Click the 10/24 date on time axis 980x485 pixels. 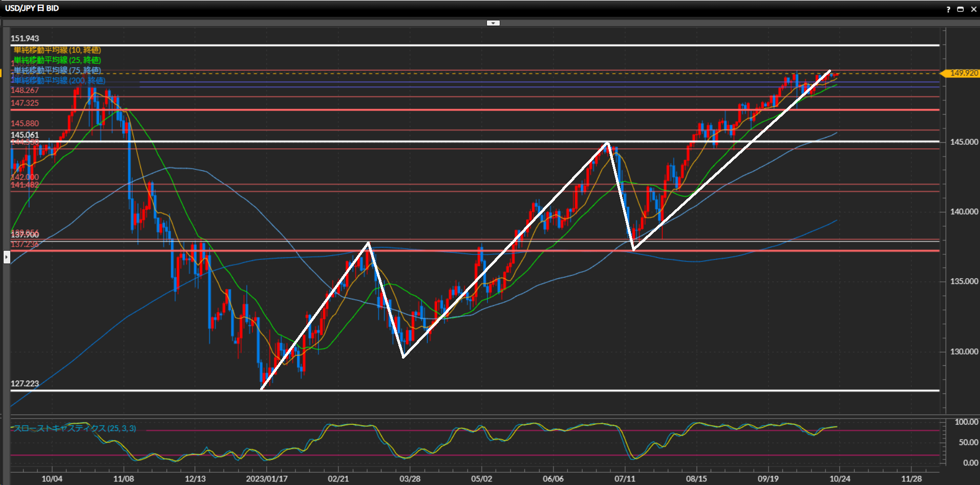click(840, 479)
